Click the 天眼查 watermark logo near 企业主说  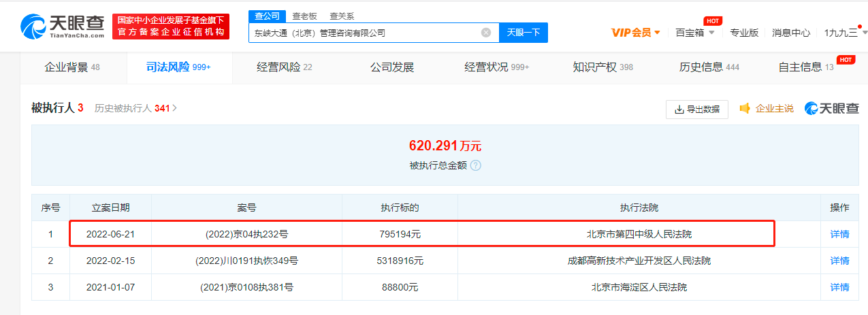(x=832, y=109)
